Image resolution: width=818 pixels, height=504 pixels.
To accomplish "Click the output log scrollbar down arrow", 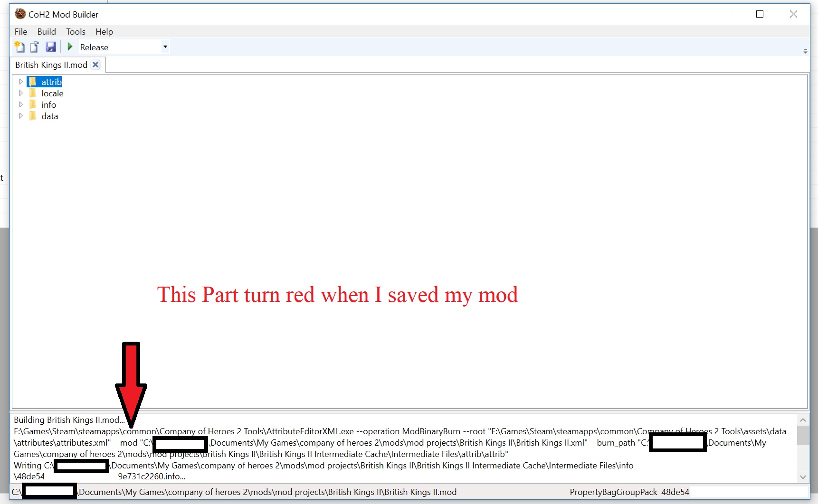I will 803,477.
